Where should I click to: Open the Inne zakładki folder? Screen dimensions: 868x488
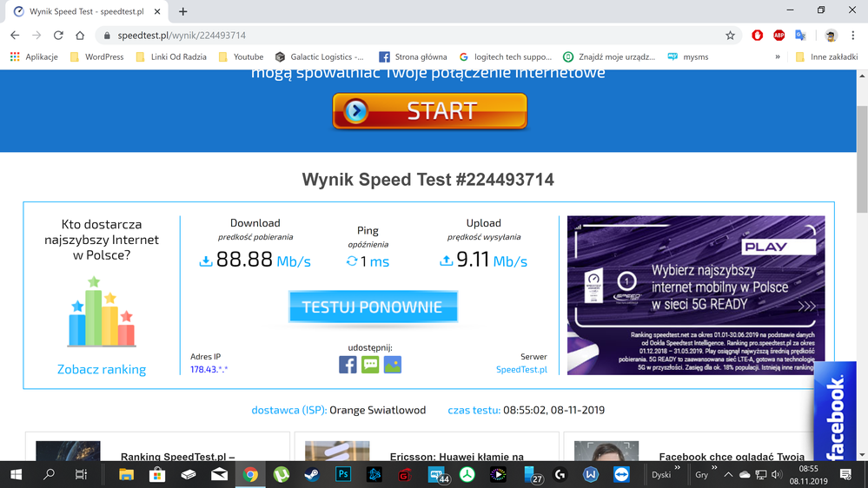pos(826,56)
